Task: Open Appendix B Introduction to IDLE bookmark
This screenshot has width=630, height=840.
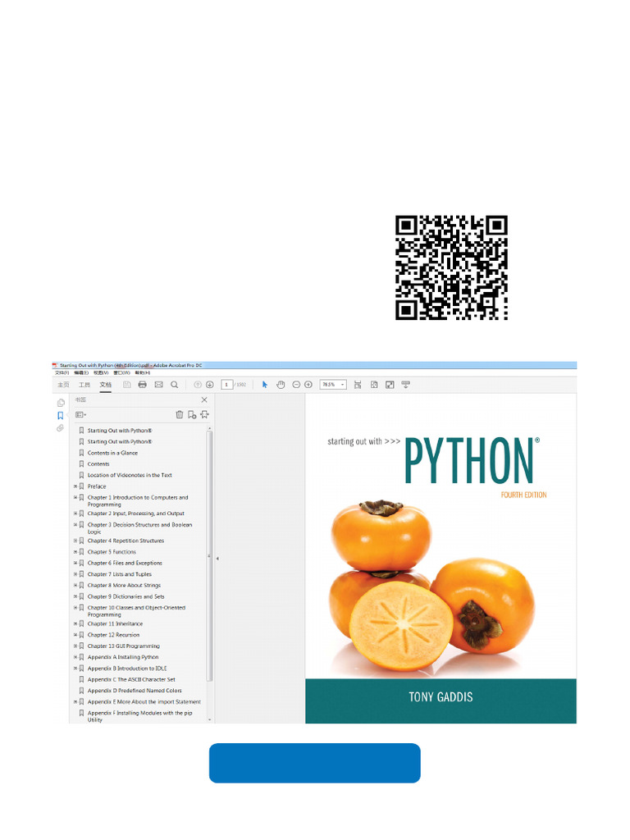Action: (x=127, y=669)
